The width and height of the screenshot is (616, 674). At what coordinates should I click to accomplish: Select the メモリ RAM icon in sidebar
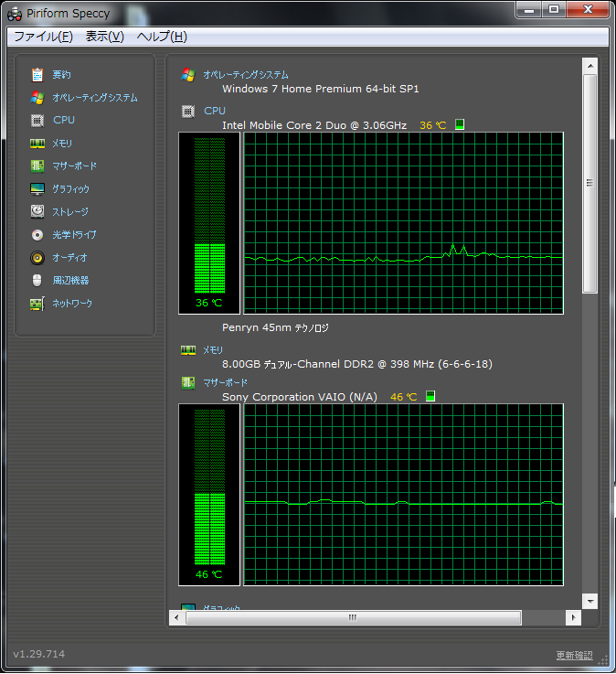click(x=37, y=144)
